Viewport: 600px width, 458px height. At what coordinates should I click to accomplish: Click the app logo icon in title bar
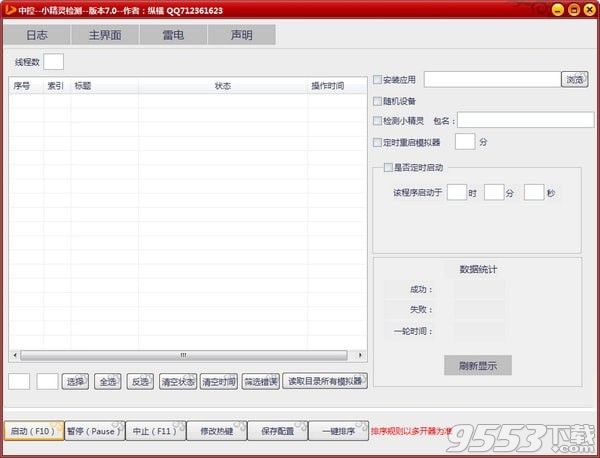click(10, 10)
